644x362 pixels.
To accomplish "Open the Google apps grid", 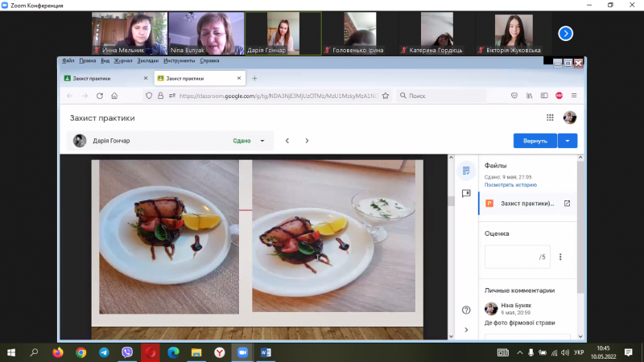I will coord(550,117).
